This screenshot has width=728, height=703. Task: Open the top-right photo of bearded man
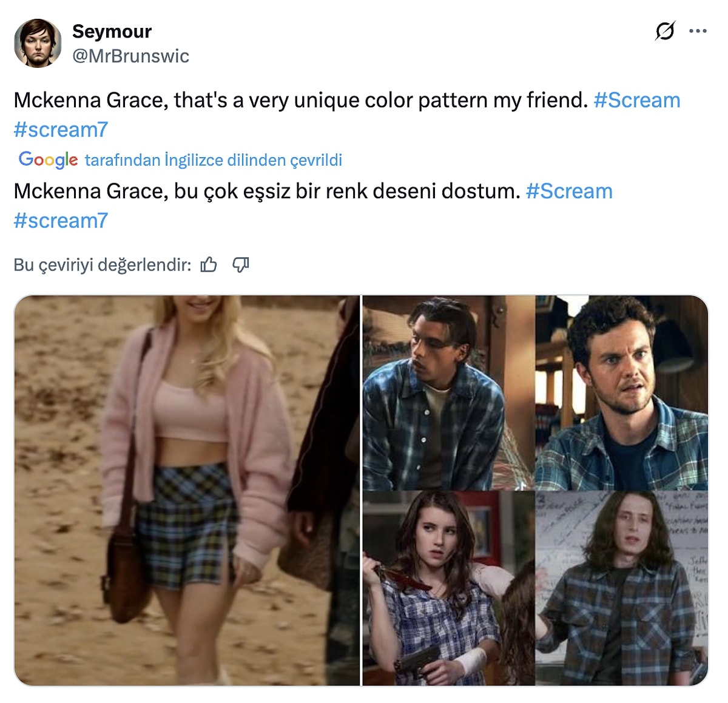click(x=621, y=392)
